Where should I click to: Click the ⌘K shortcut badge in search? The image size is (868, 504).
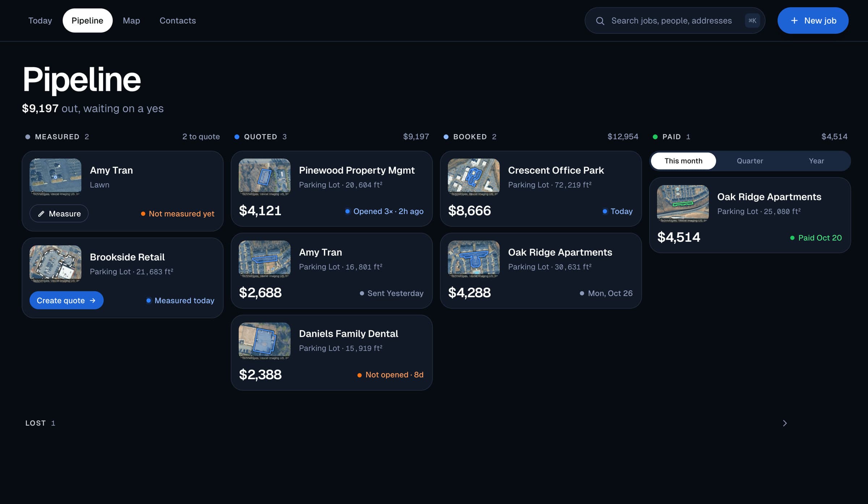click(x=752, y=21)
